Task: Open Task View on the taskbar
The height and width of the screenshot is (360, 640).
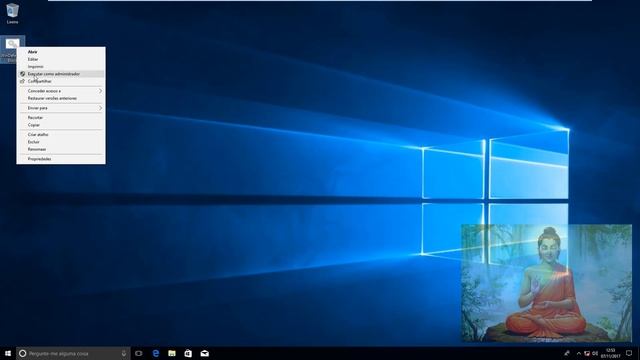Action: tap(139, 353)
